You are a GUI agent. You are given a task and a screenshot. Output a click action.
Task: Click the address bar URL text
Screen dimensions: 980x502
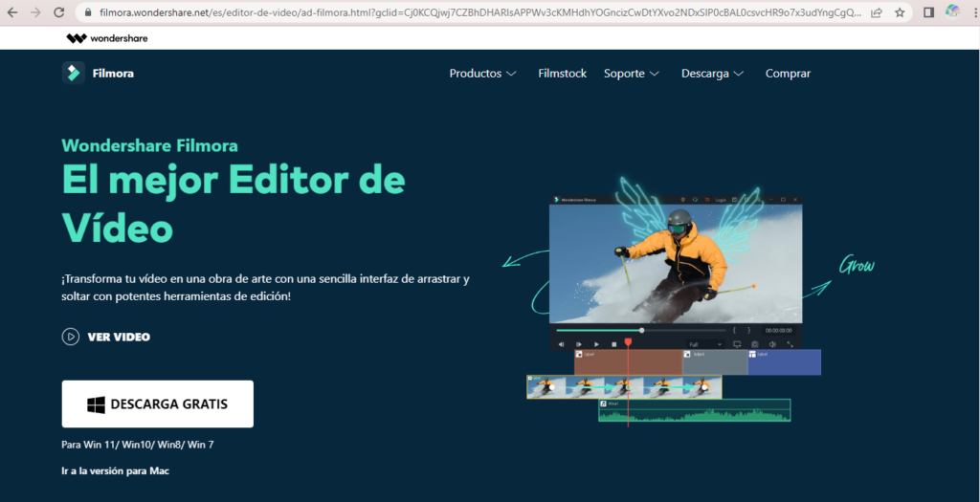click(x=479, y=12)
